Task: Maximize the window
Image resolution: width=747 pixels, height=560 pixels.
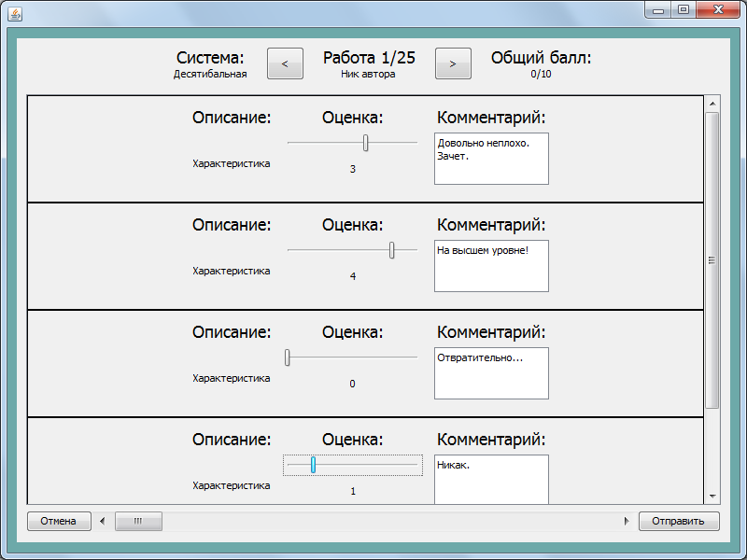Action: pyautogui.click(x=684, y=9)
